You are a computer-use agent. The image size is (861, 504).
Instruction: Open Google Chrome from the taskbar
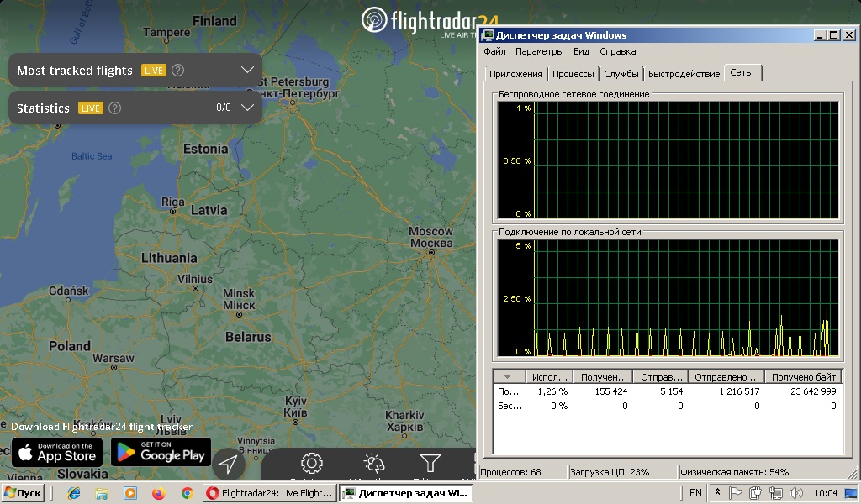[187, 493]
